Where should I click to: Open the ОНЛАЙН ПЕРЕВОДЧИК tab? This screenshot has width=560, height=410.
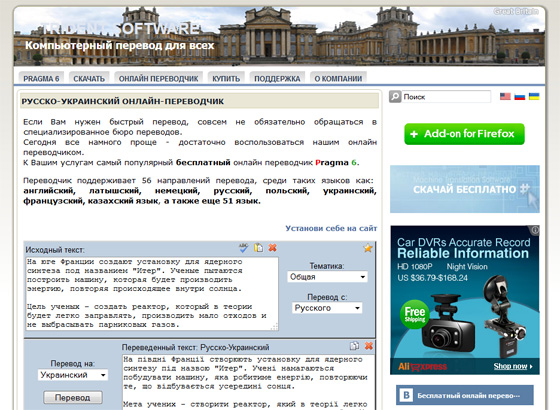pos(159,79)
